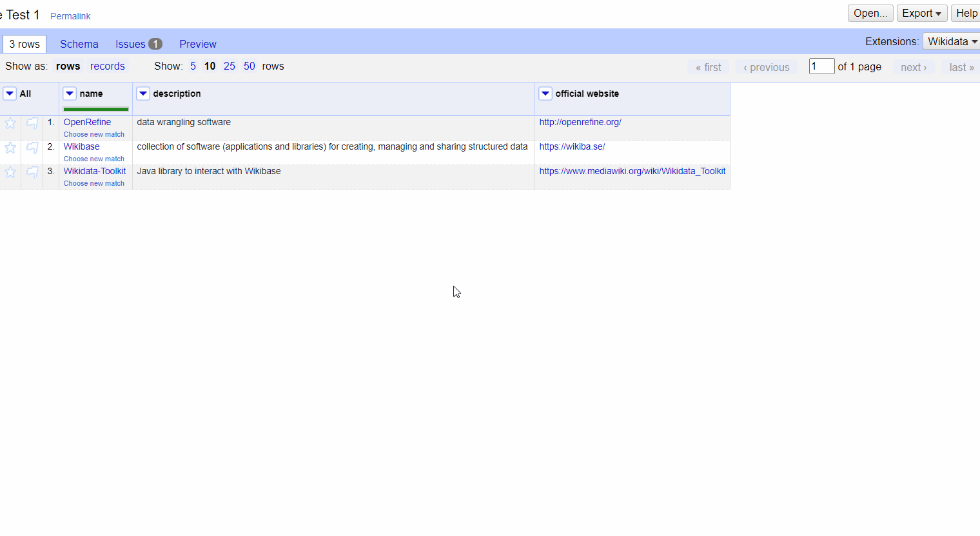Image resolution: width=980 pixels, height=536 pixels.
Task: Switch to the Preview tab
Action: pos(198,44)
